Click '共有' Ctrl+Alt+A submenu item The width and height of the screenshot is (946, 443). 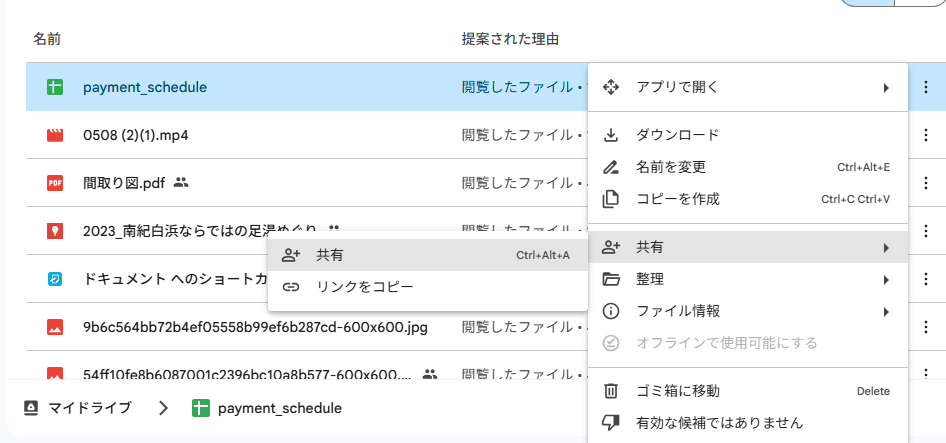click(x=428, y=255)
